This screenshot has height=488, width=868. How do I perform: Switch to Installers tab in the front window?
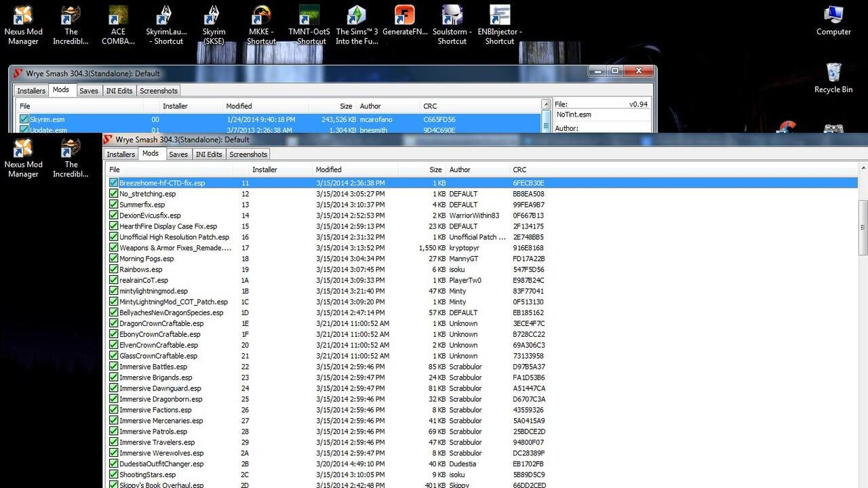121,155
